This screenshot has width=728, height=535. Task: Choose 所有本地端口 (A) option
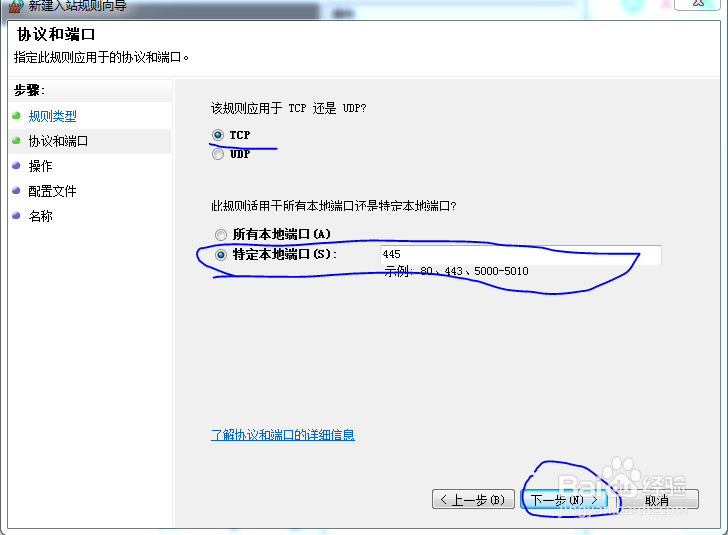pyautogui.click(x=221, y=235)
